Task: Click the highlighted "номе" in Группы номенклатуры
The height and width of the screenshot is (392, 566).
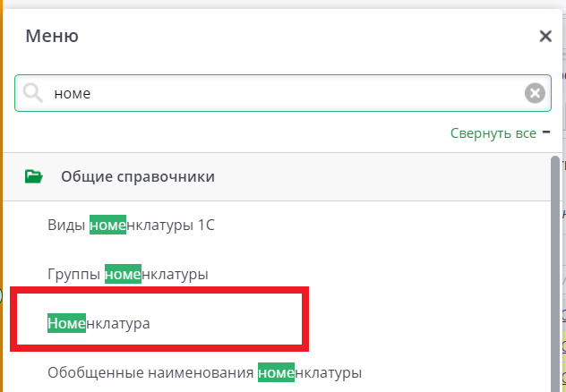Action: click(123, 273)
